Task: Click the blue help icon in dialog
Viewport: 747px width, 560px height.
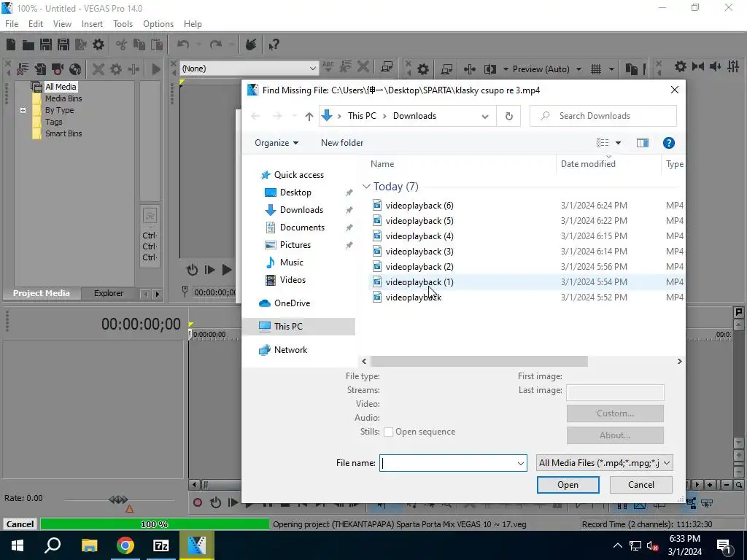Action: pyautogui.click(x=668, y=143)
